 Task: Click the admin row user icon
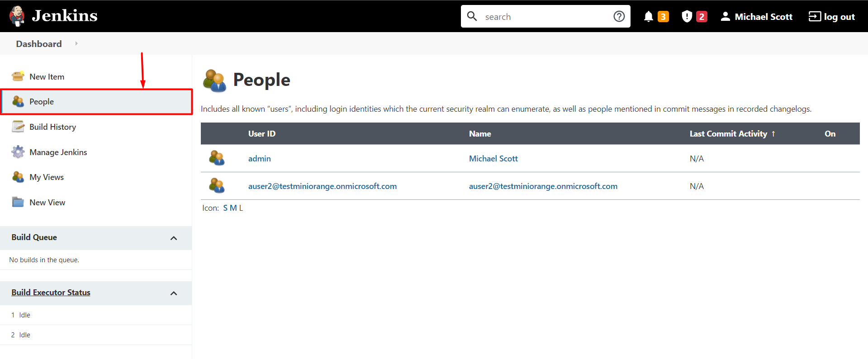[217, 158]
